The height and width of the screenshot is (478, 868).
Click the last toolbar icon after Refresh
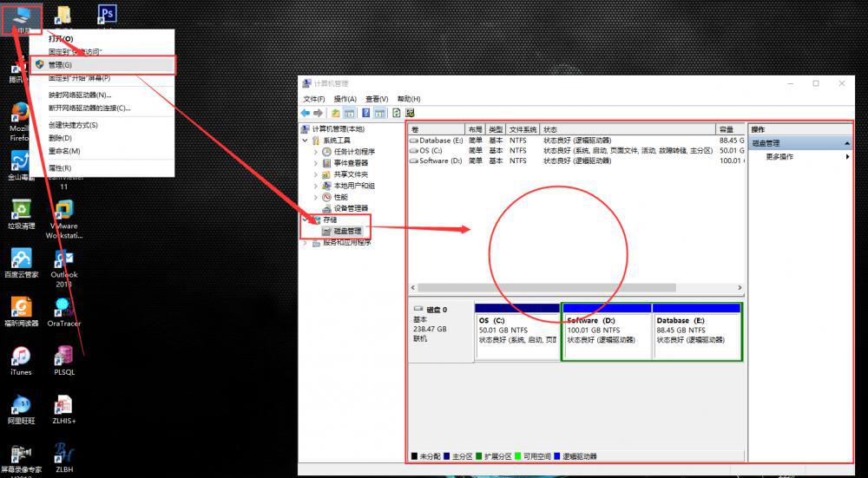pos(411,113)
